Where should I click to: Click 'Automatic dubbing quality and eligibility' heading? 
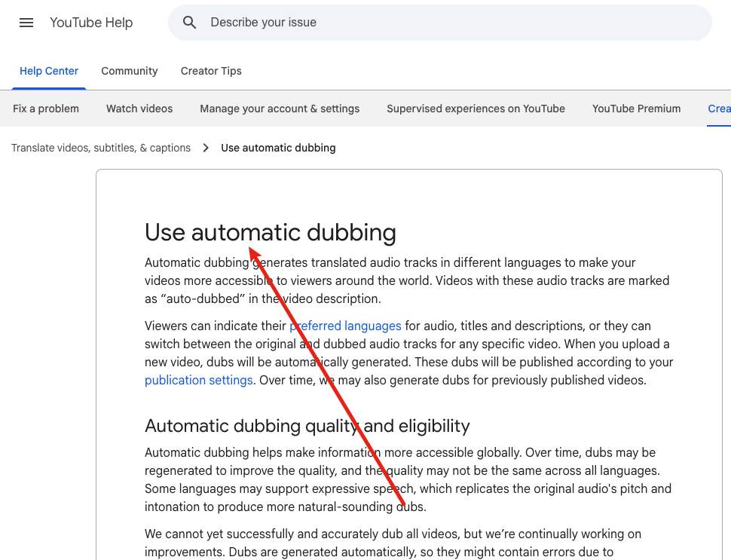[307, 426]
